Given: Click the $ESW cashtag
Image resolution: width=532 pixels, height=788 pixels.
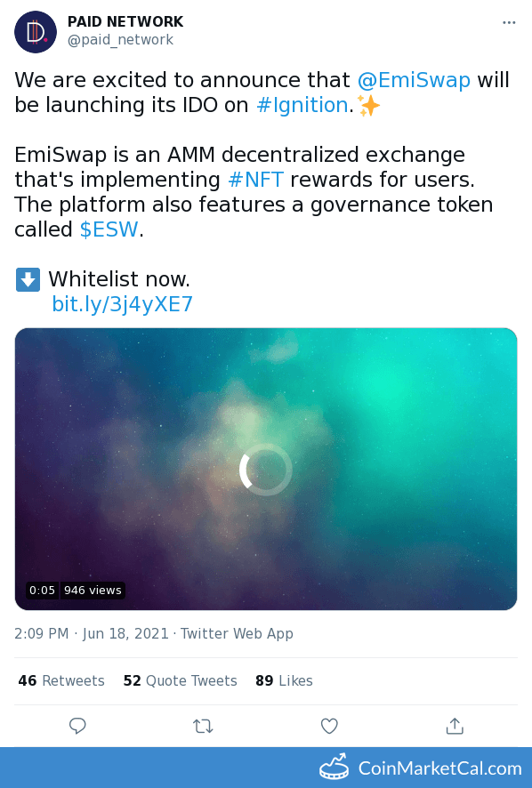Looking at the screenshot, I should pos(109,229).
